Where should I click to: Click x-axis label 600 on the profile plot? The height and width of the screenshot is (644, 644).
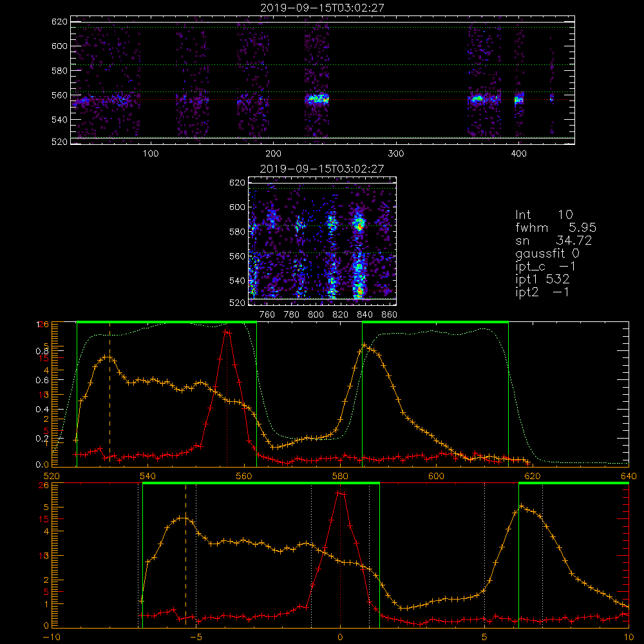coord(436,476)
